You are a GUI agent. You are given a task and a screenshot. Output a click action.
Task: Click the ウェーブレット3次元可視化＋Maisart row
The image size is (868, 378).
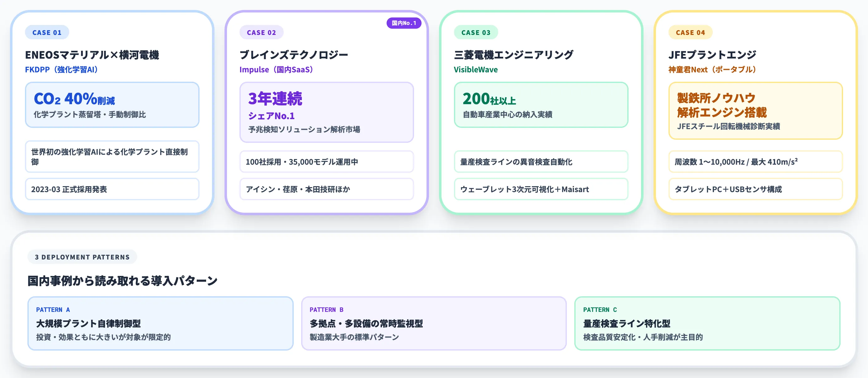[541, 189]
